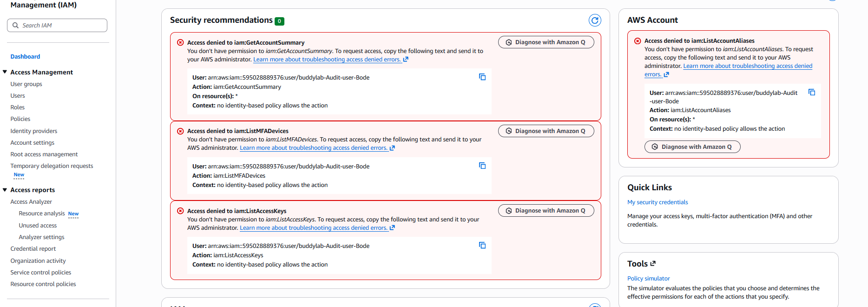Diagnose ListAccountAliases error with Amazon Q
The height and width of the screenshot is (307, 868).
(x=692, y=147)
